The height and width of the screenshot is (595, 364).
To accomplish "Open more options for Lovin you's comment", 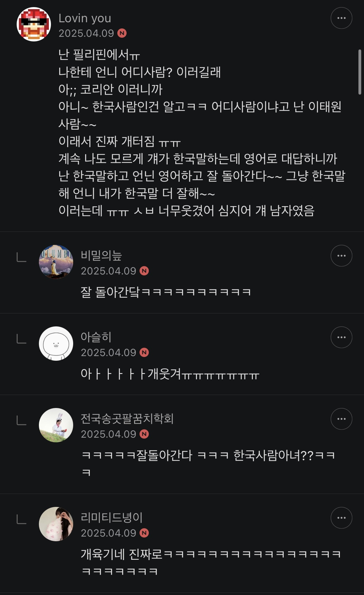I will [x=341, y=18].
